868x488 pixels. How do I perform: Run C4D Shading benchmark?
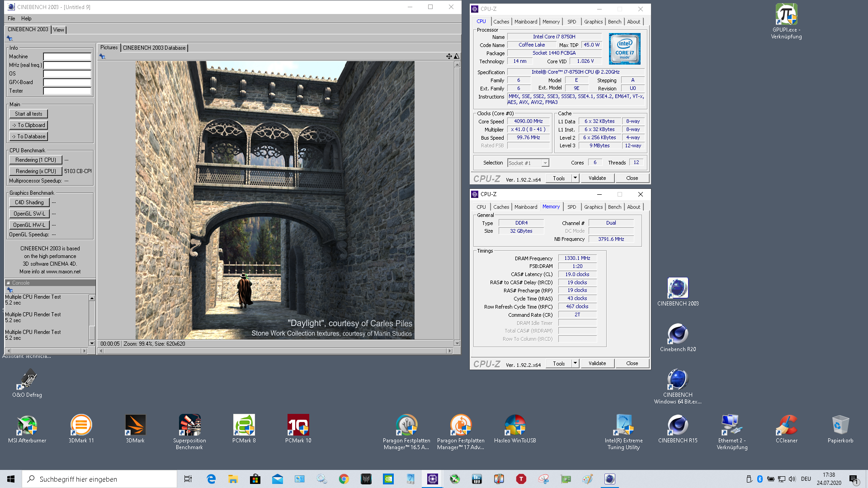(x=29, y=202)
